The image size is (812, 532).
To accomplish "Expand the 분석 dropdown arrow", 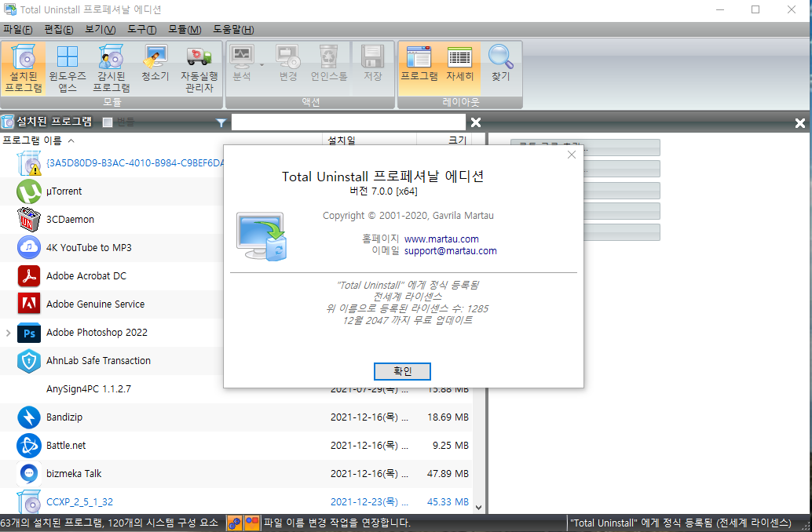I will point(262,64).
